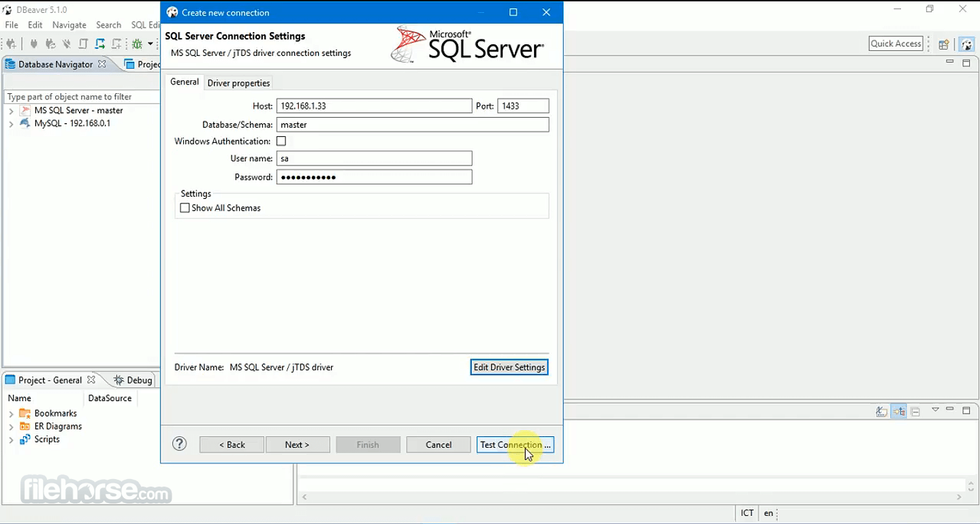Click the script icon with green arrow
Image resolution: width=980 pixels, height=524 pixels.
click(x=100, y=44)
